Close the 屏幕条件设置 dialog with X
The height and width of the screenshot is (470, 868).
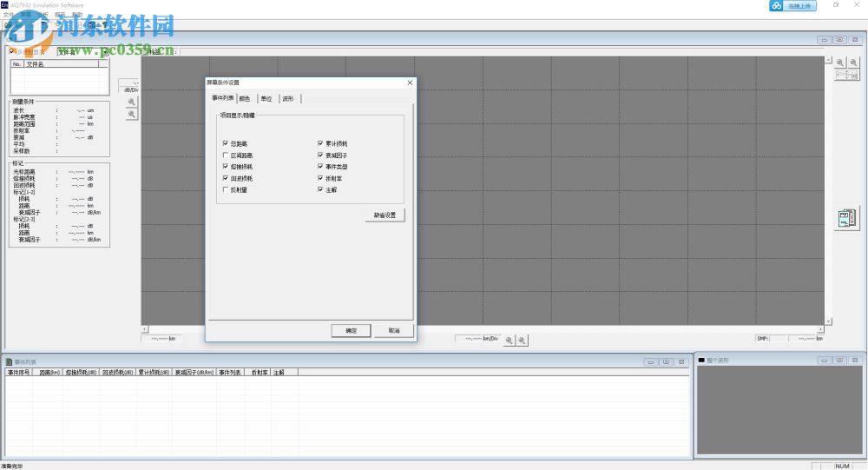[x=410, y=83]
